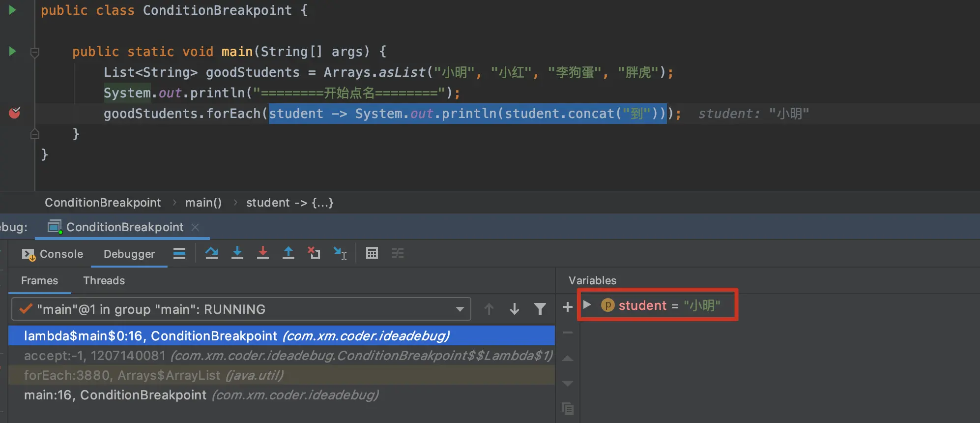Click the Force Step Into red arrow icon

[x=263, y=253]
